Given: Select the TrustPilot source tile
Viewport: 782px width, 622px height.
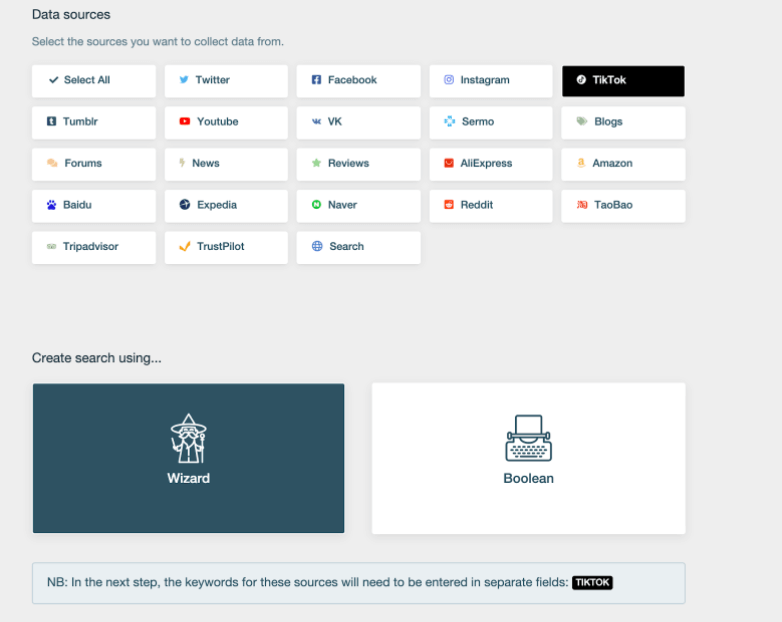Looking at the screenshot, I should (x=226, y=247).
